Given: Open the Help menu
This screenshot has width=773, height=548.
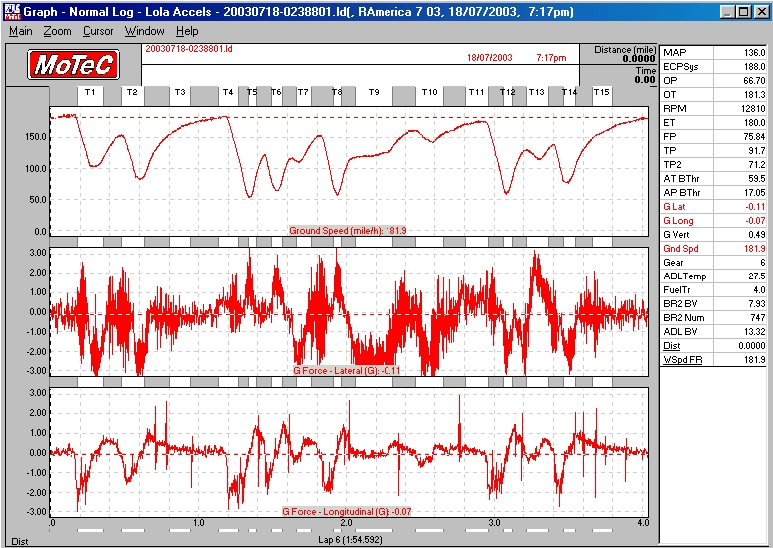Looking at the screenshot, I should click(x=187, y=31).
